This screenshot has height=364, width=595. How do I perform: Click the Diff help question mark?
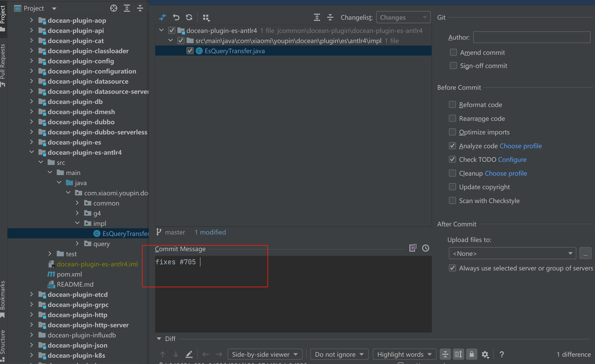click(502, 354)
